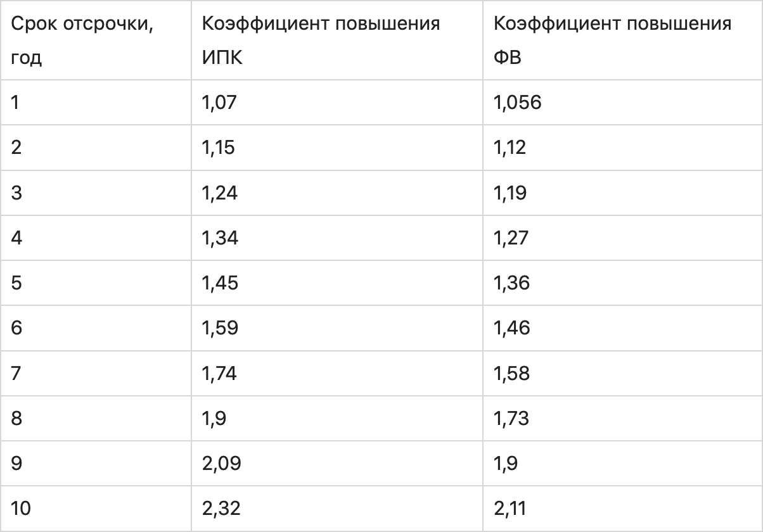This screenshot has height=532, width=763.
Task: Click the "Срок отсрочки, год" column header
Action: pyautogui.click(x=82, y=41)
